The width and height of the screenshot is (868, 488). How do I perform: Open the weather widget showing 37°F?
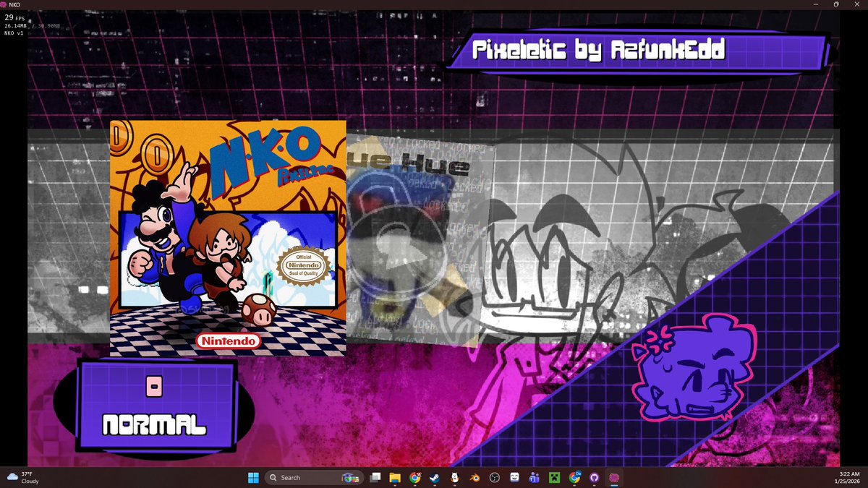(23, 477)
